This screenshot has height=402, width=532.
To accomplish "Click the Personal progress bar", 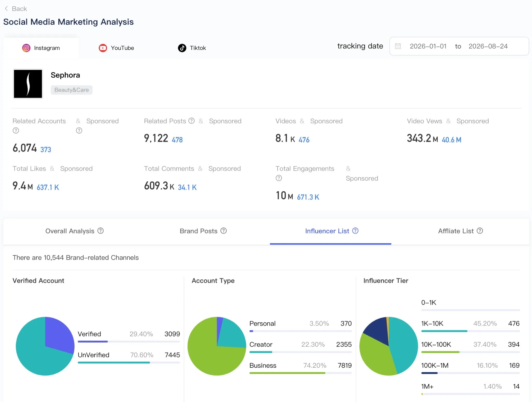I will (301, 331).
